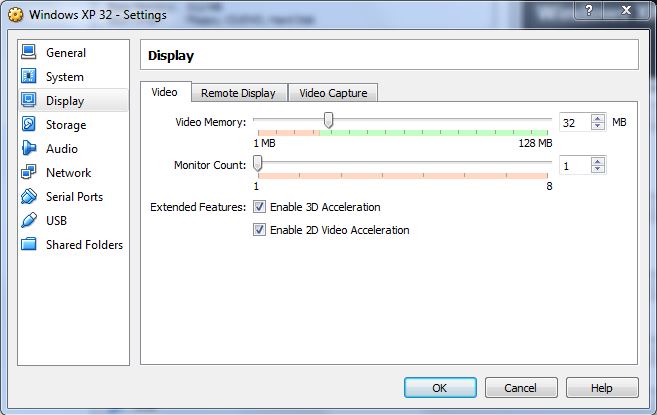This screenshot has width=657, height=415.
Task: Select the System chip icon
Action: point(28,76)
